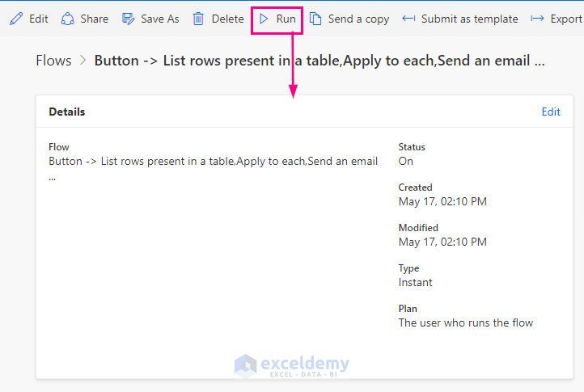This screenshot has height=392, width=584.
Task: Click the Delete trash can icon
Action: [x=198, y=19]
